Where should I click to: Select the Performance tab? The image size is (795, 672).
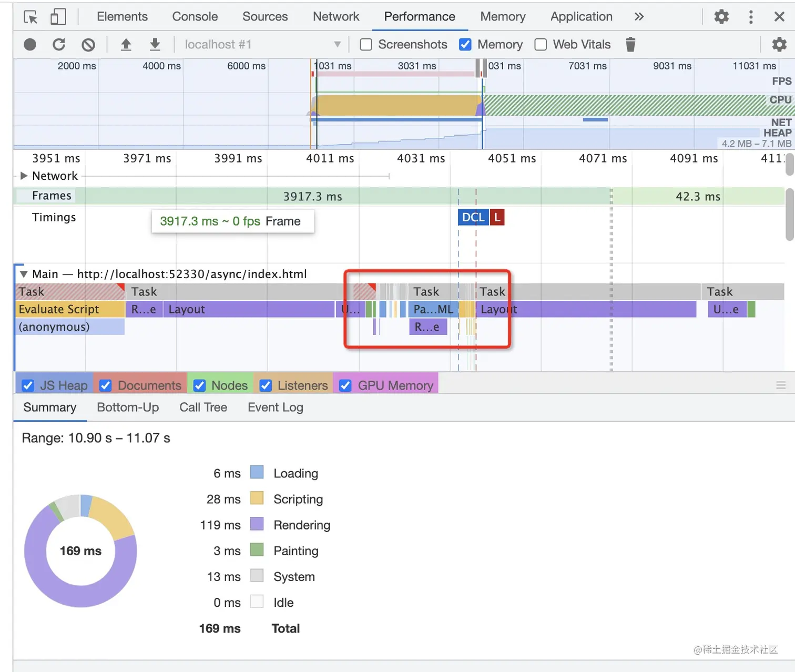tap(420, 17)
